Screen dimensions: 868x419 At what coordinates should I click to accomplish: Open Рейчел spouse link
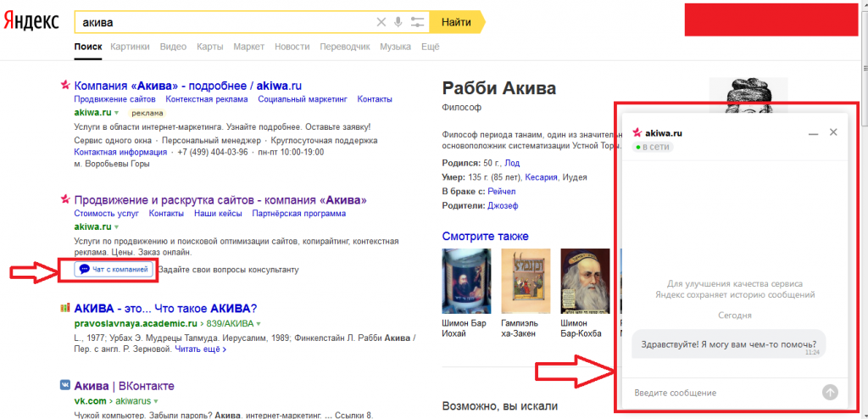[x=502, y=191]
